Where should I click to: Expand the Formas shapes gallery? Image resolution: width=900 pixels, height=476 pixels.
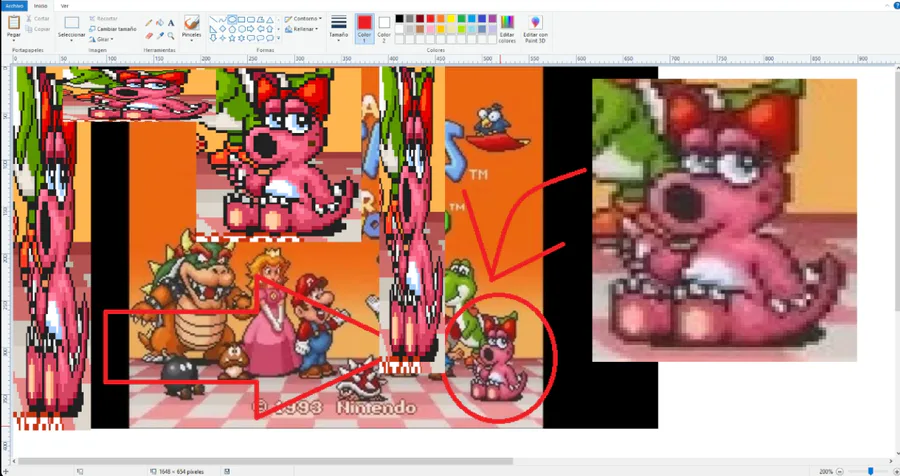(x=278, y=38)
